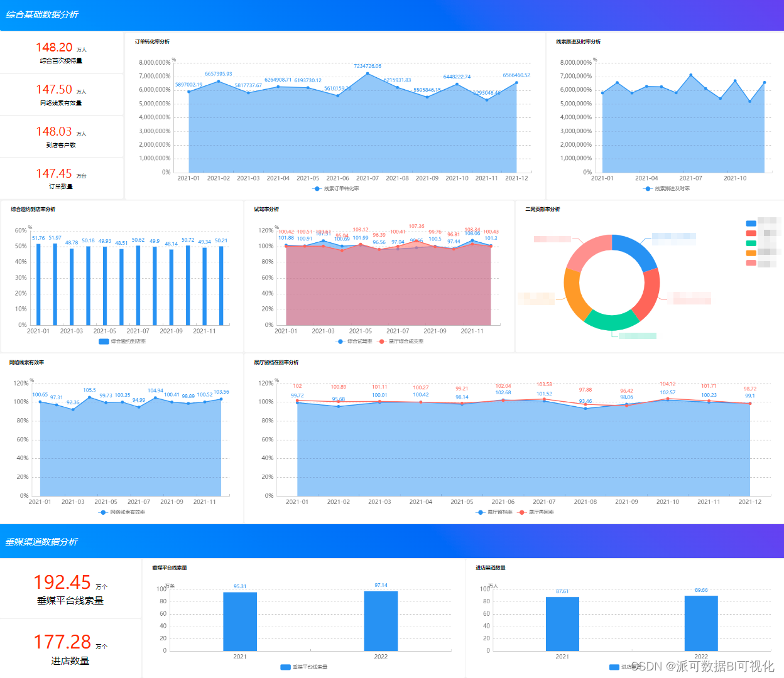
Task: Click the blue donut legend swatch
Action: (751, 223)
